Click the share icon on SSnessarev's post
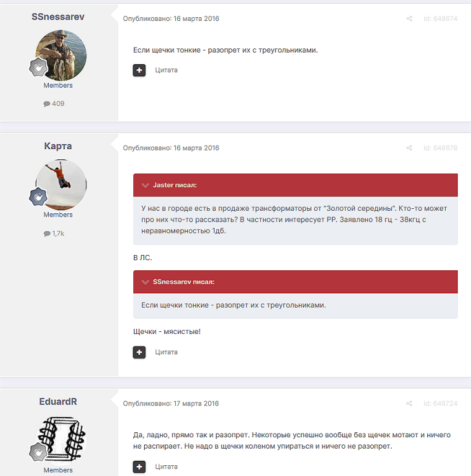The height and width of the screenshot is (476, 471). [x=409, y=18]
